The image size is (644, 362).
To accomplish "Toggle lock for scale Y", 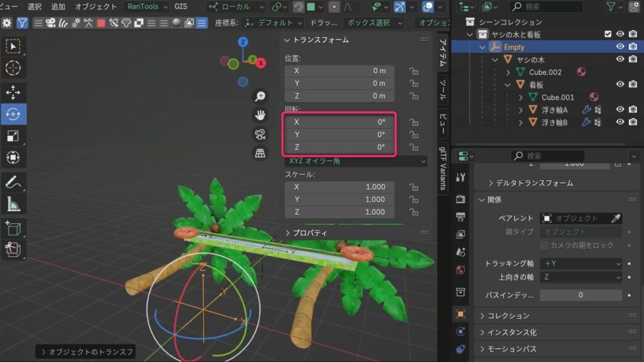I will (x=414, y=199).
